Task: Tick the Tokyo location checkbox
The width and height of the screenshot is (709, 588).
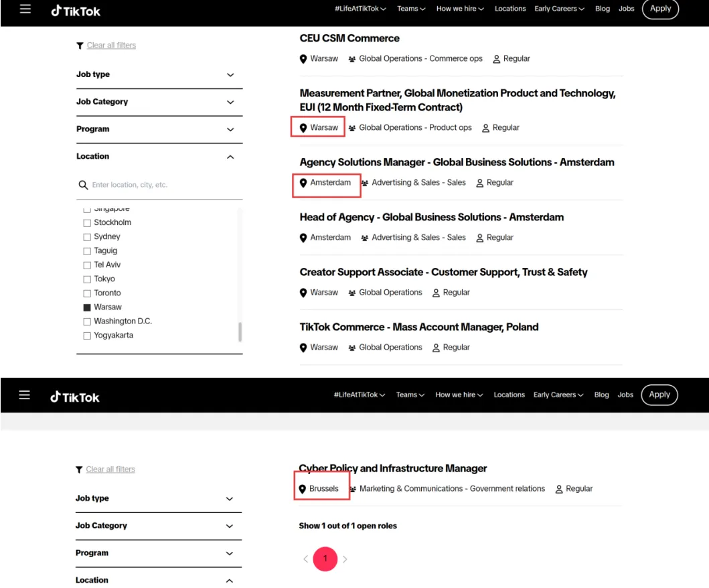Action: [87, 279]
